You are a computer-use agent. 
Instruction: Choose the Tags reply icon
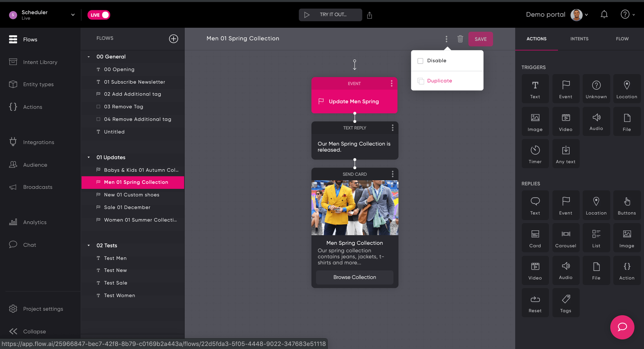(x=565, y=303)
